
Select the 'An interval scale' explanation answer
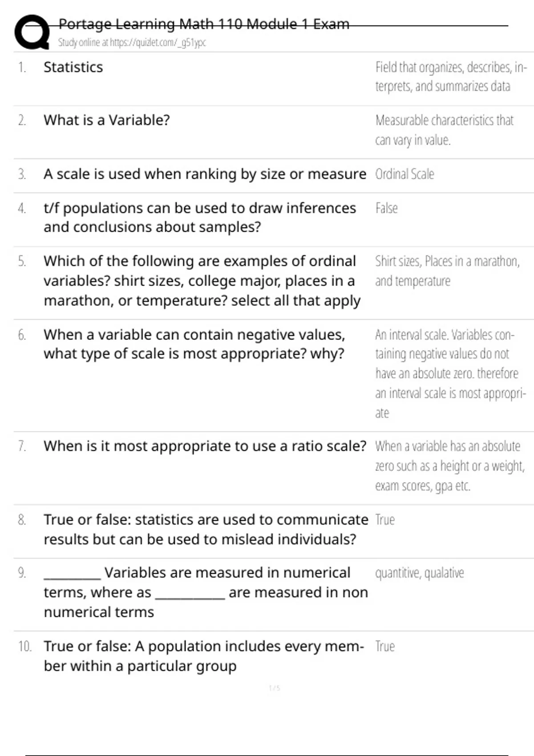[450, 374]
